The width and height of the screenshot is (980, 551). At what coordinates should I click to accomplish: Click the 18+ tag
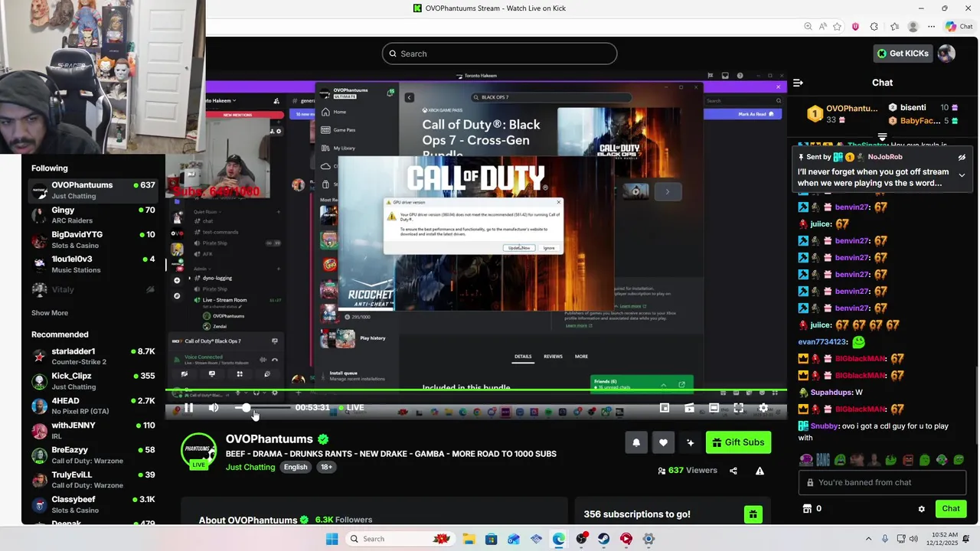(x=326, y=468)
